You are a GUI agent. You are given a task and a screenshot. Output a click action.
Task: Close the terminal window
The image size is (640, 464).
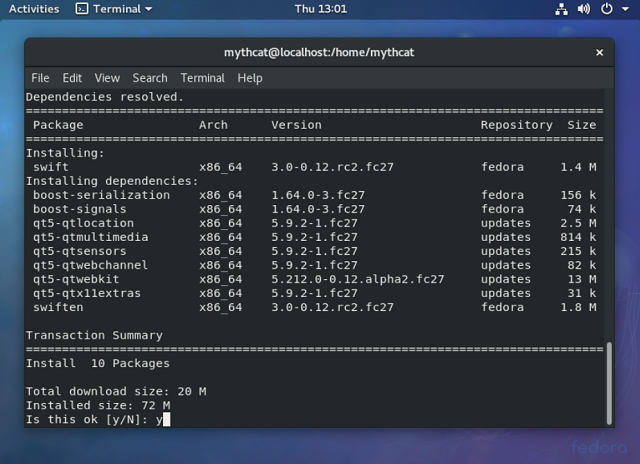point(599,52)
